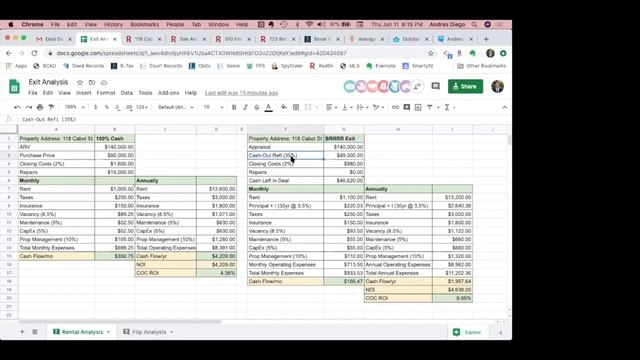Print the spreadsheet

point(40,107)
